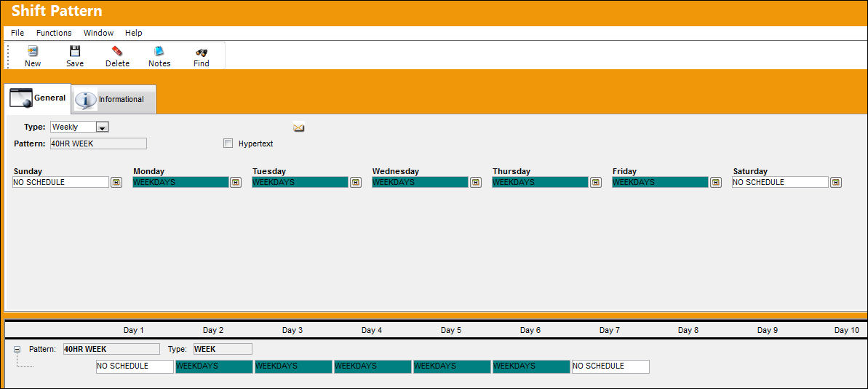Click the Type field showing WEEK

click(x=223, y=349)
